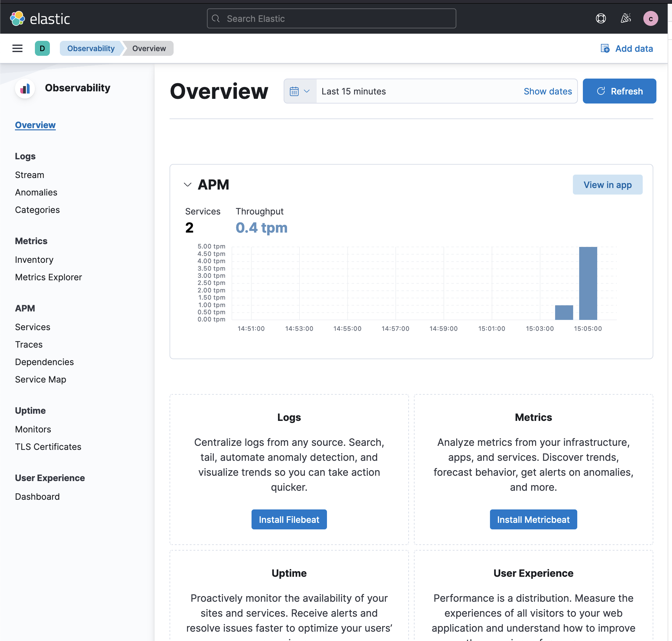Click View in app for APM
Image resolution: width=672 pixels, height=641 pixels.
[607, 185]
